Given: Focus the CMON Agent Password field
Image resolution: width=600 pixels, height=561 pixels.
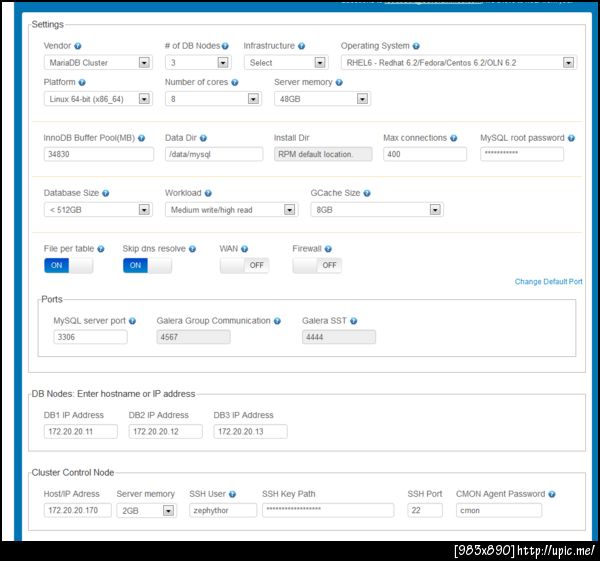Looking at the screenshot, I should click(x=499, y=510).
